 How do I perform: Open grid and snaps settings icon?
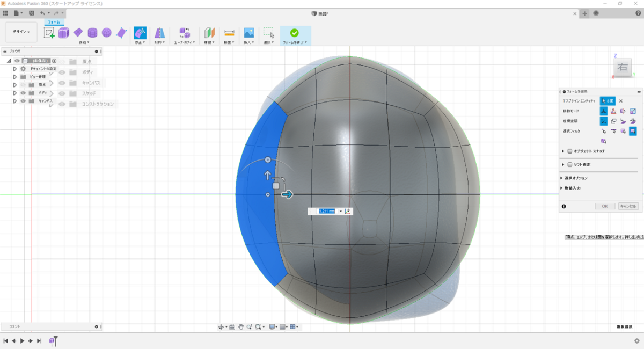coord(283,326)
